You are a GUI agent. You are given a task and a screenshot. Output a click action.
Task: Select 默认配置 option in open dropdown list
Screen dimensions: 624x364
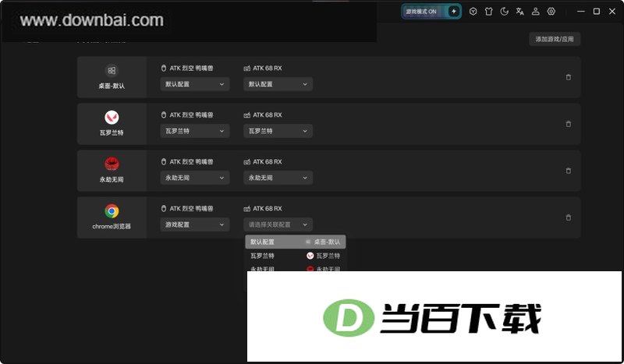tap(296, 242)
